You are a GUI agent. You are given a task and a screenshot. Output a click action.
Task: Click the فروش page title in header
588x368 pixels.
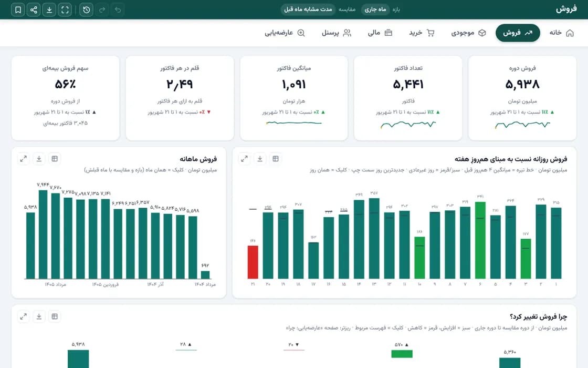click(566, 9)
